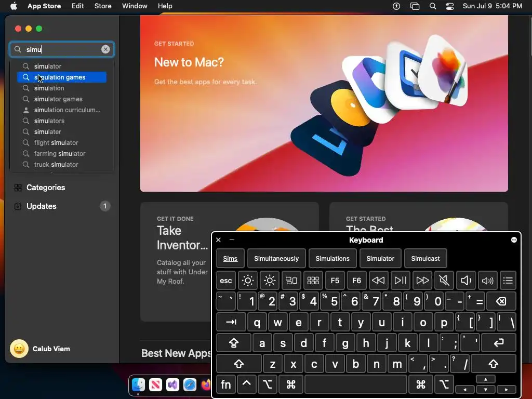Open Control Center in menu bar

pos(450,6)
